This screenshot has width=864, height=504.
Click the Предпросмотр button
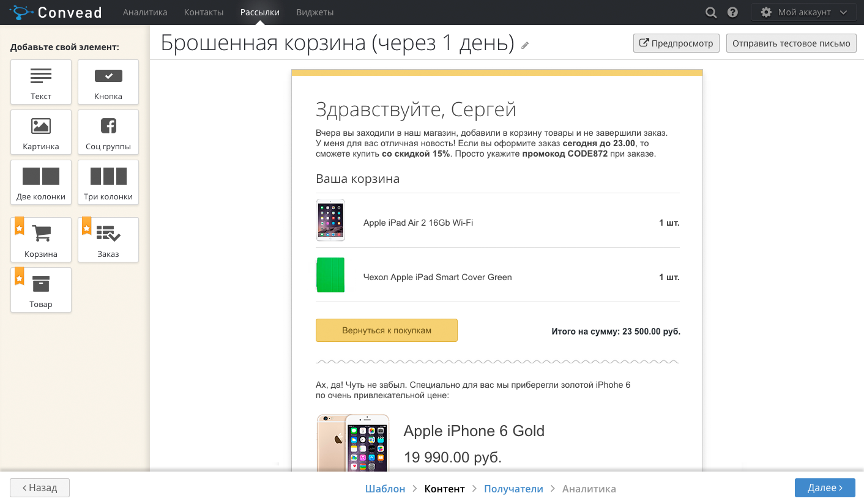tap(676, 43)
